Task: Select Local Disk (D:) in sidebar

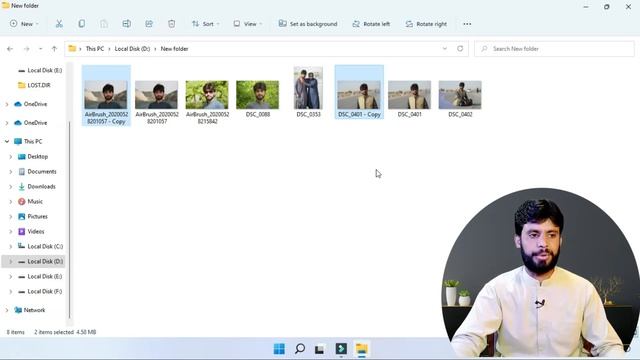Action: pos(33,261)
